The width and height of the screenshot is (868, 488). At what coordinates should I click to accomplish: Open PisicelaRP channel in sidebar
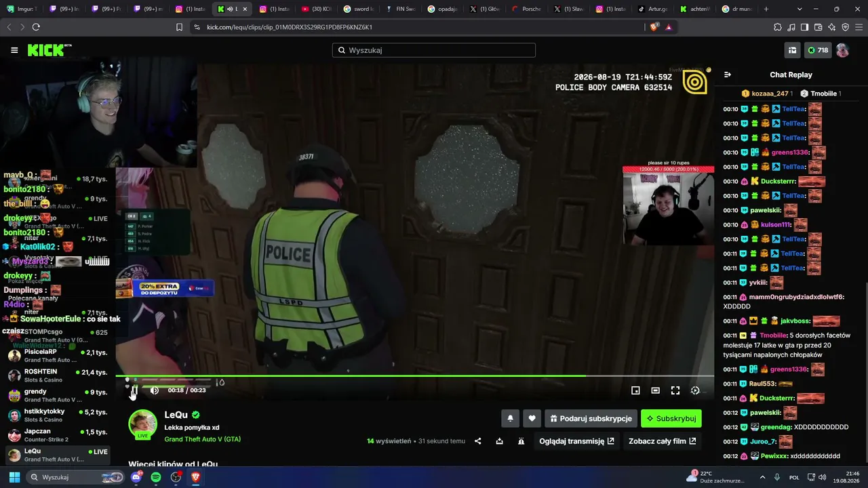coord(57,356)
